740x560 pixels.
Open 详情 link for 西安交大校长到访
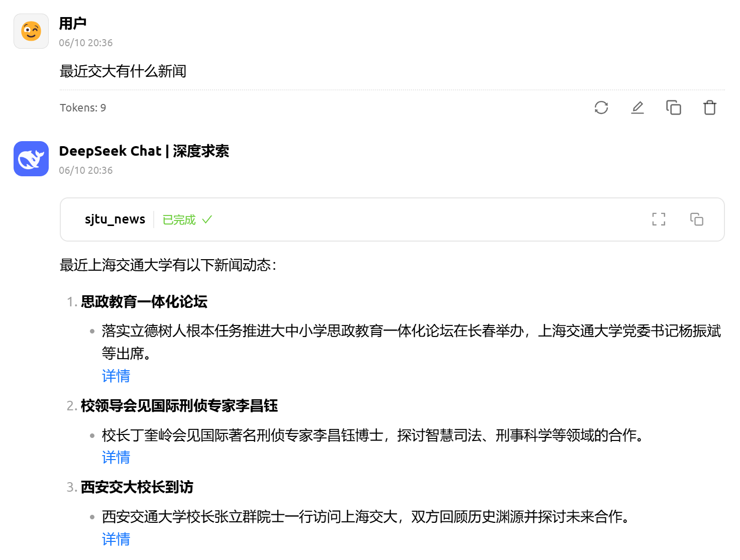pyautogui.click(x=116, y=539)
